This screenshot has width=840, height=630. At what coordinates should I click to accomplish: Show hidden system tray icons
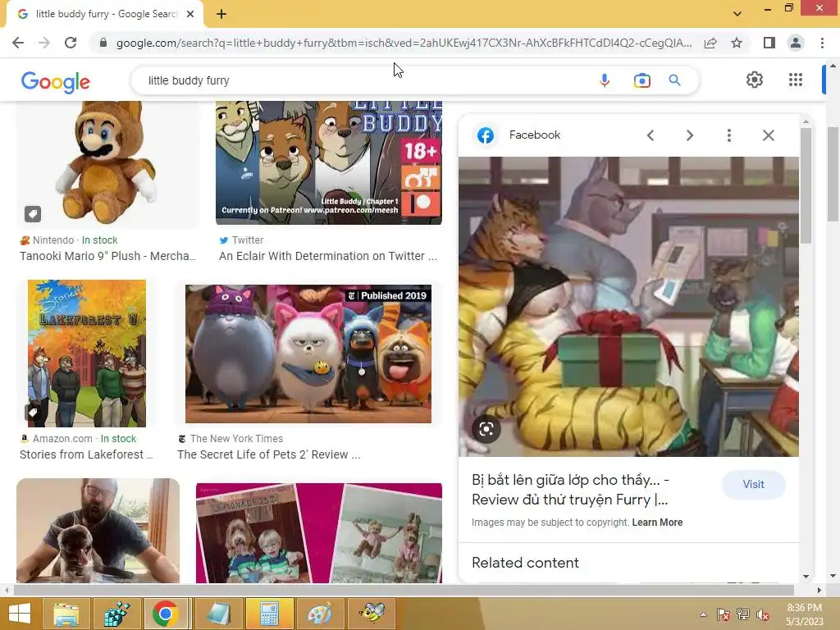[x=703, y=614]
